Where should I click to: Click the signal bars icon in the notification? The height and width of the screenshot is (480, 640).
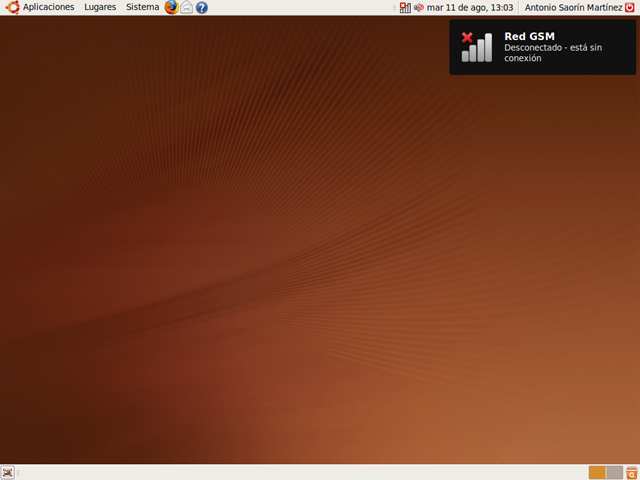[477, 47]
